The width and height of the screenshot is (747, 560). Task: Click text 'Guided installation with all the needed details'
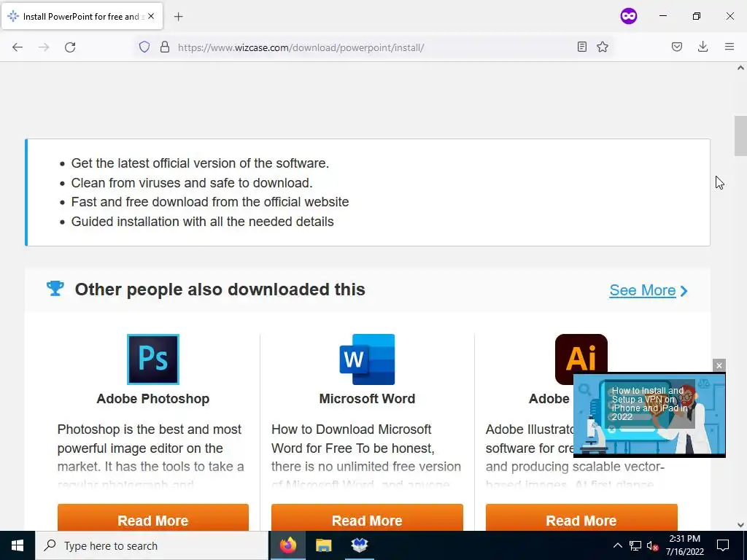[203, 222]
